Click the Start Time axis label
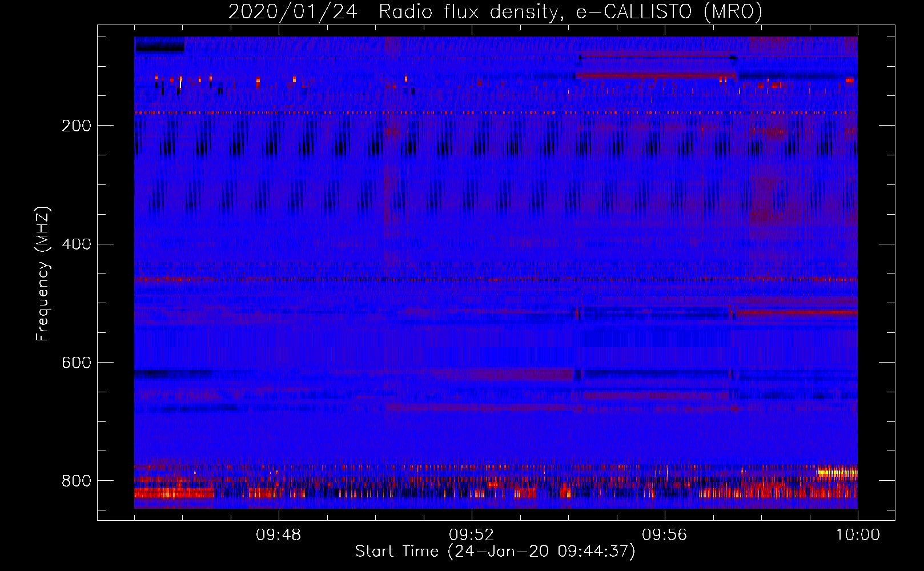The image size is (924, 571). (495, 552)
